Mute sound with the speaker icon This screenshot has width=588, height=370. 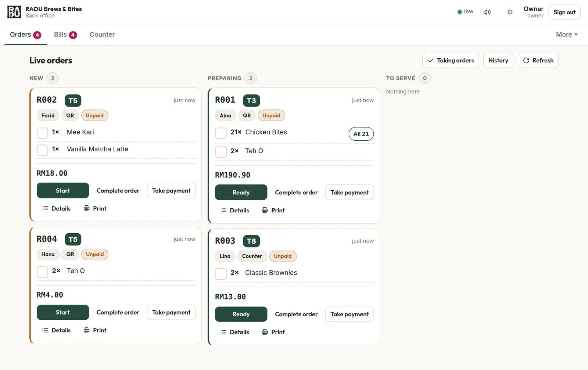[x=487, y=12]
